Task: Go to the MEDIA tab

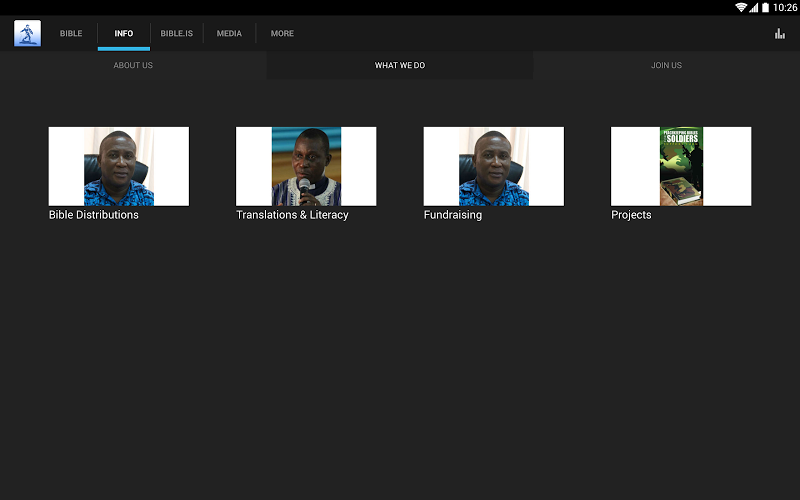Action: click(x=229, y=33)
